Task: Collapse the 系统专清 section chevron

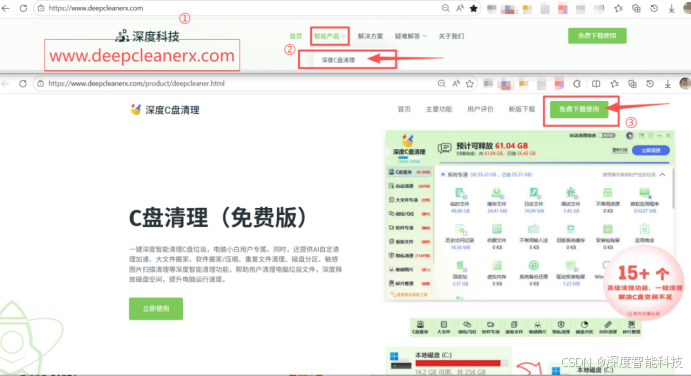Action: tap(662, 175)
